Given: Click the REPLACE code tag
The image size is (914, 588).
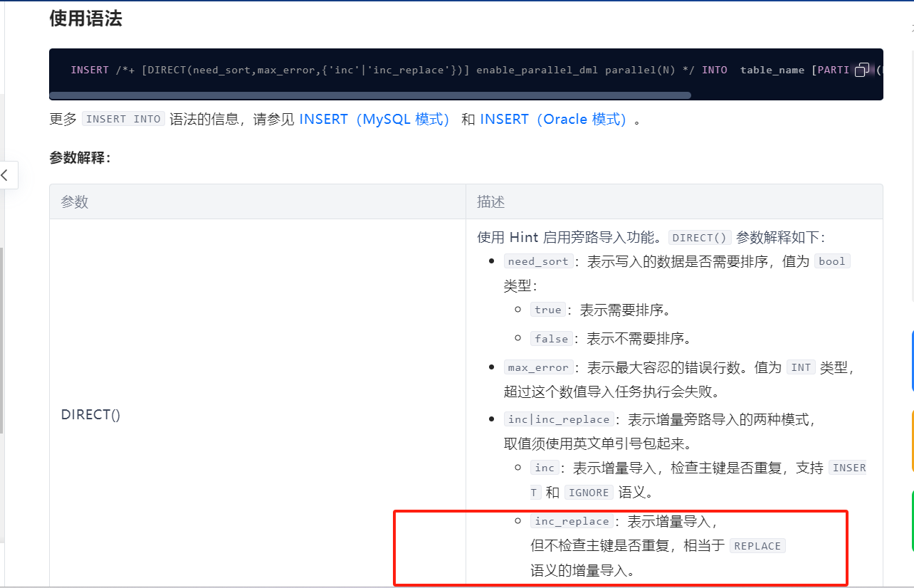Looking at the screenshot, I should pos(757,546).
